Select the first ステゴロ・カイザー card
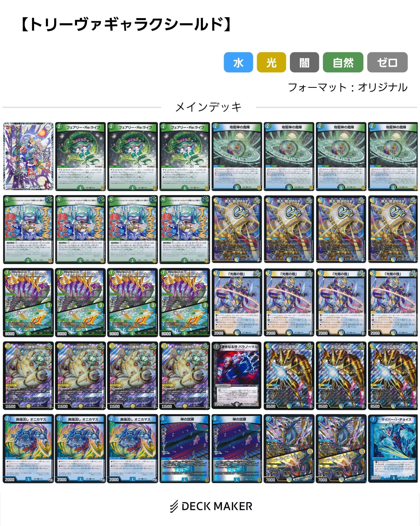This screenshot has width=420, height=526. click(x=28, y=303)
